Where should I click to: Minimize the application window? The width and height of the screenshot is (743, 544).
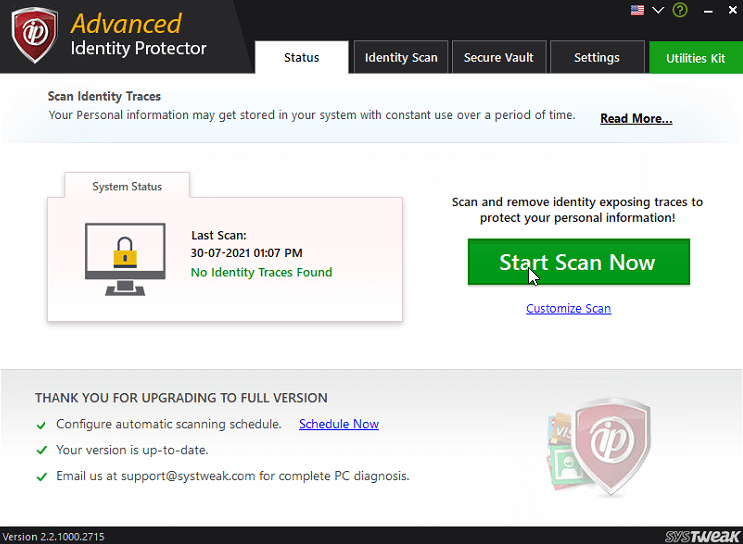(708, 11)
